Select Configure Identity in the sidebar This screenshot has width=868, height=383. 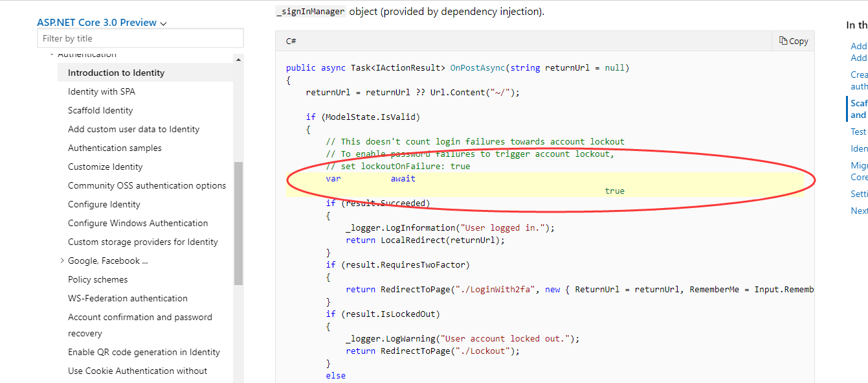coord(104,204)
